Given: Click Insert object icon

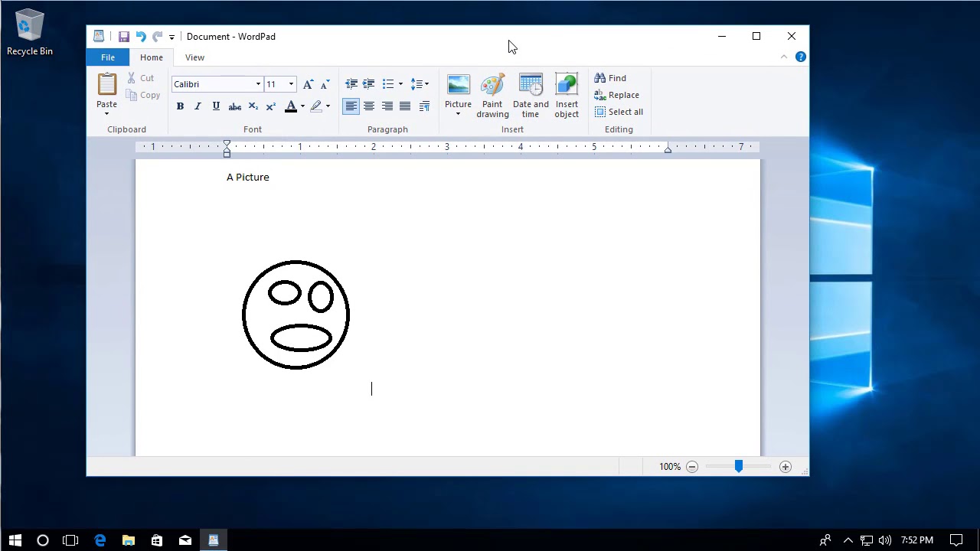Looking at the screenshot, I should click(567, 96).
